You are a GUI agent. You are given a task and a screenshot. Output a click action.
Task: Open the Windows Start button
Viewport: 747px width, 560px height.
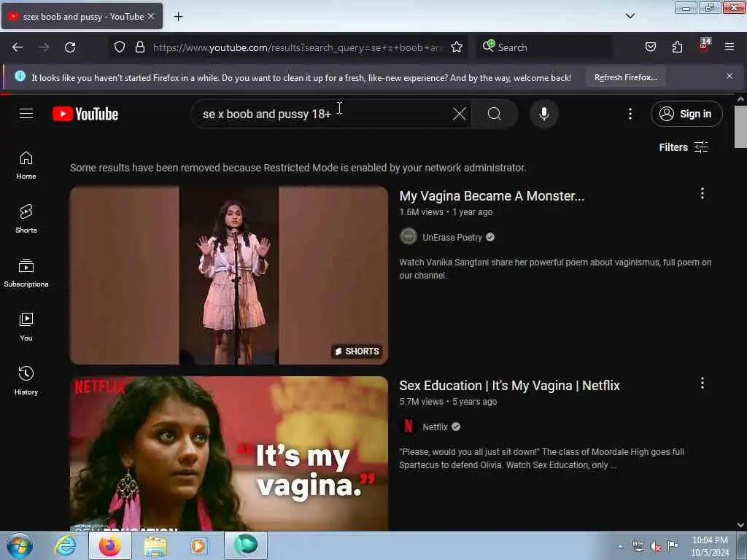[x=20, y=545]
